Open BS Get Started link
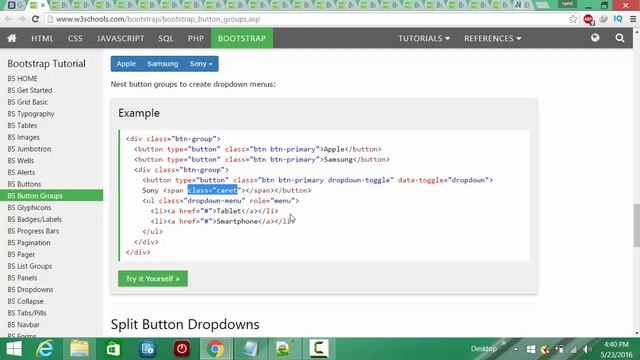Image resolution: width=640 pixels, height=360 pixels. click(30, 90)
